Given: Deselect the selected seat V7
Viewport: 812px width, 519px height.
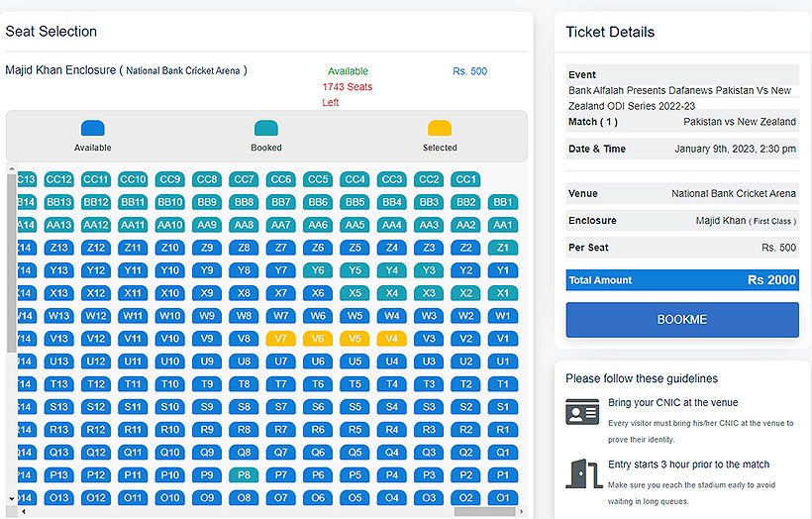Looking at the screenshot, I should [281, 339].
